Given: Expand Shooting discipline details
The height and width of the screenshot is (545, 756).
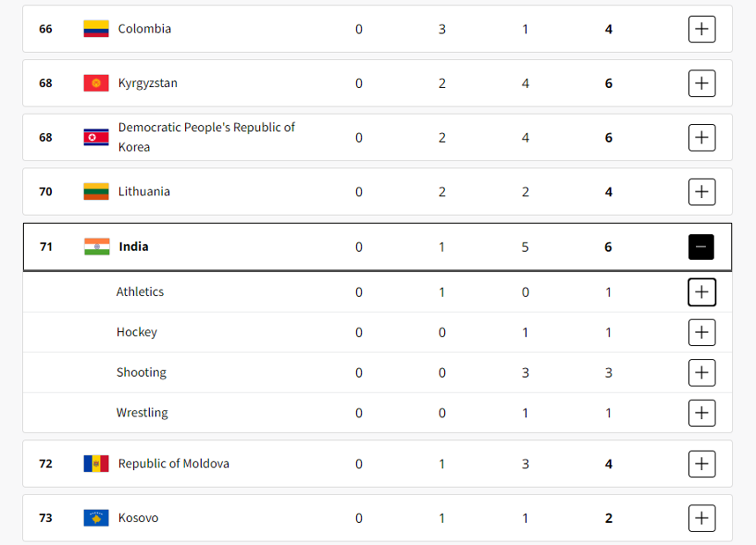Looking at the screenshot, I should (701, 372).
